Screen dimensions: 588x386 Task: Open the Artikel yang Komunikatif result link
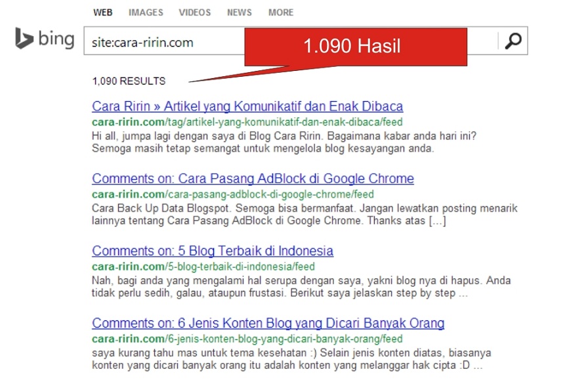point(247,106)
